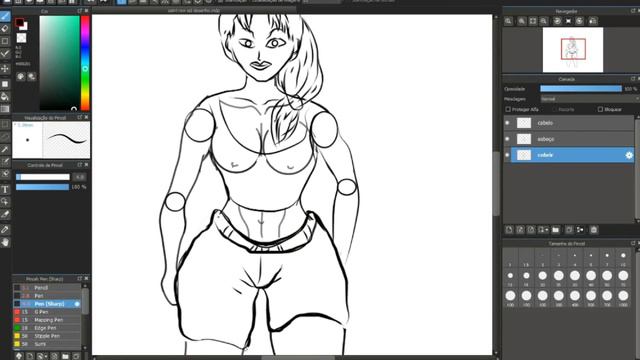Float the Camada panel
This screenshot has width=640, height=360.
(633, 79)
